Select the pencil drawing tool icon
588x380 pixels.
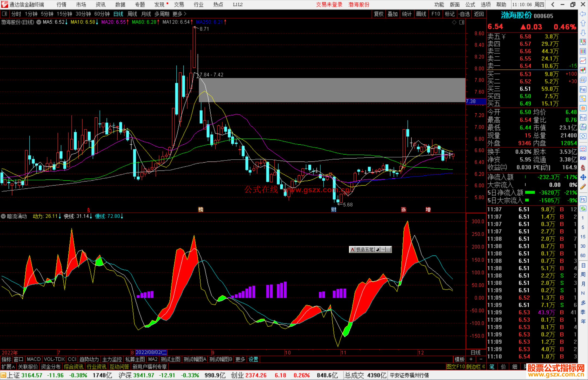click(583, 187)
